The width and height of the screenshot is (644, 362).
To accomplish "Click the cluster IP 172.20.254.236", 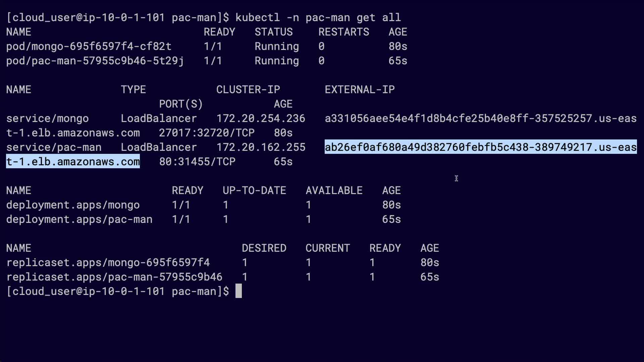I will [261, 118].
